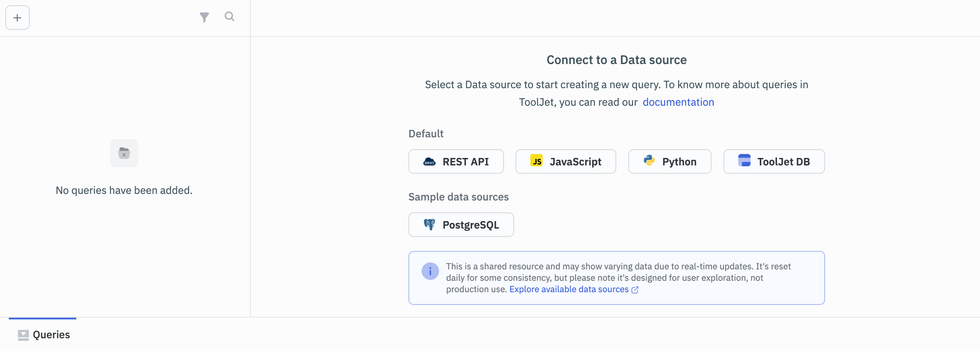
Task: Click the ToolJet DB blue icon
Action: tap(744, 161)
